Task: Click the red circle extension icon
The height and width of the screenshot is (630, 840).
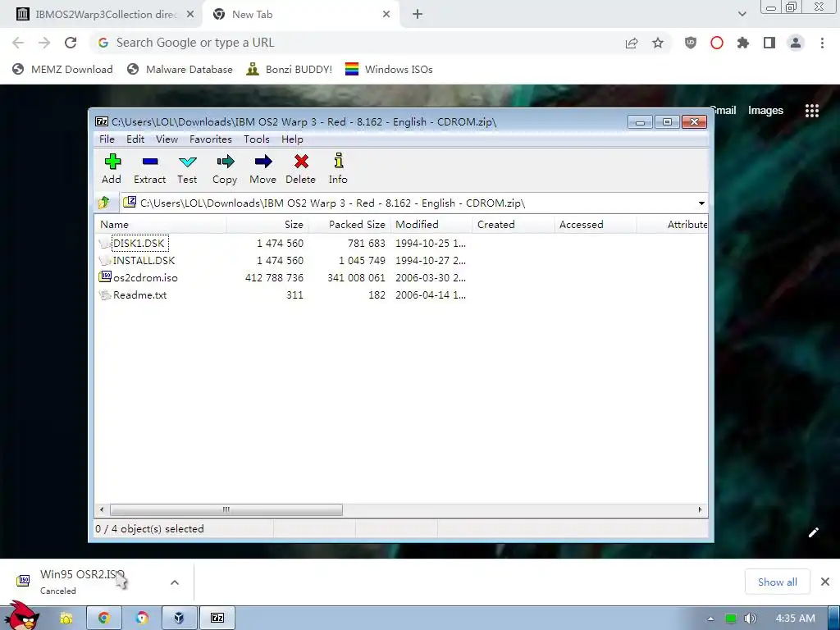Action: point(717,43)
